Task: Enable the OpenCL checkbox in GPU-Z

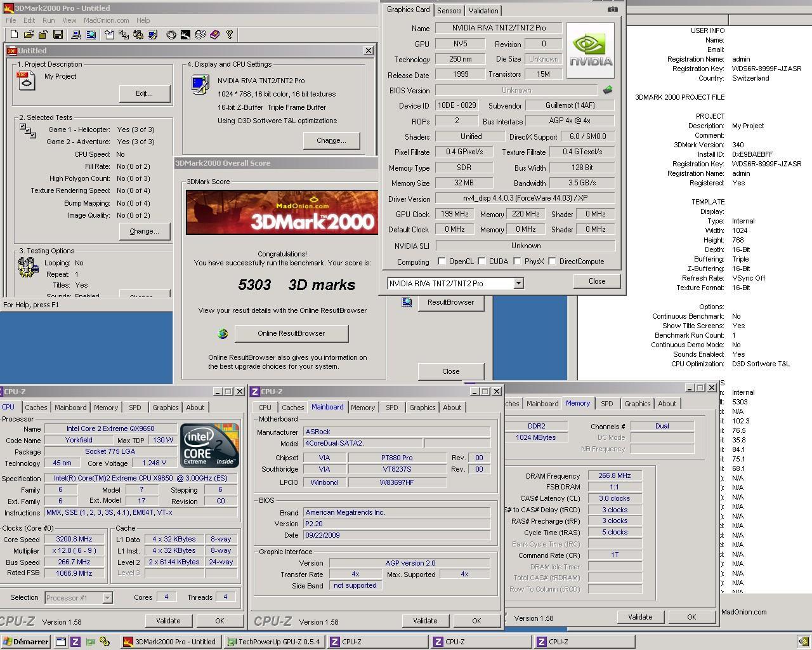Action: [x=442, y=262]
